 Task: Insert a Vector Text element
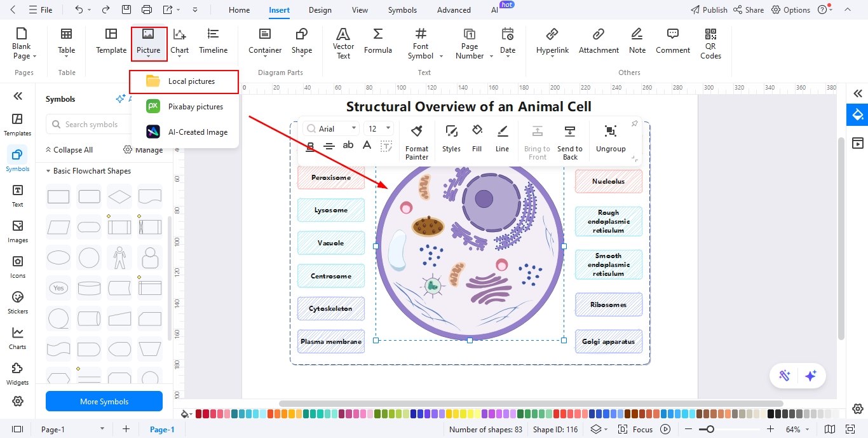pos(343,43)
